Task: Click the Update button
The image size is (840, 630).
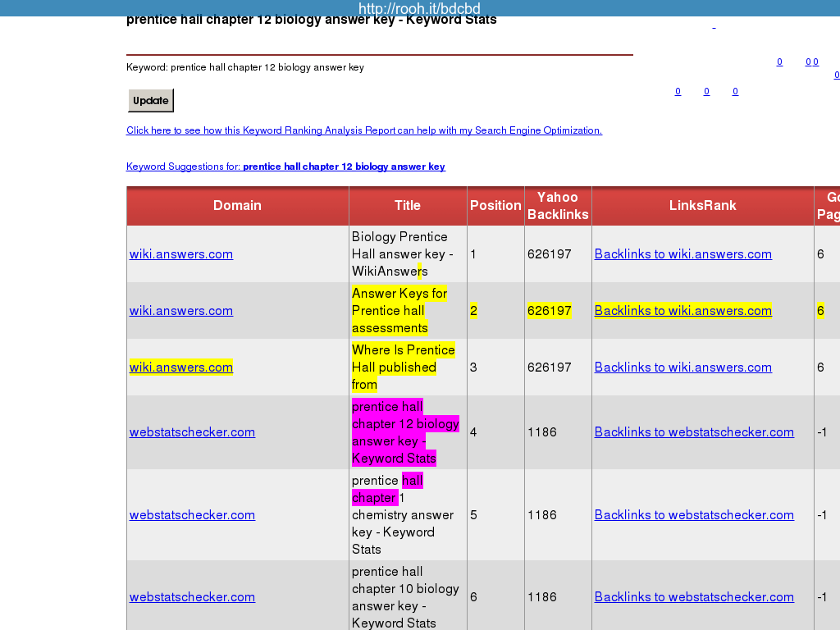Action: pyautogui.click(x=151, y=101)
